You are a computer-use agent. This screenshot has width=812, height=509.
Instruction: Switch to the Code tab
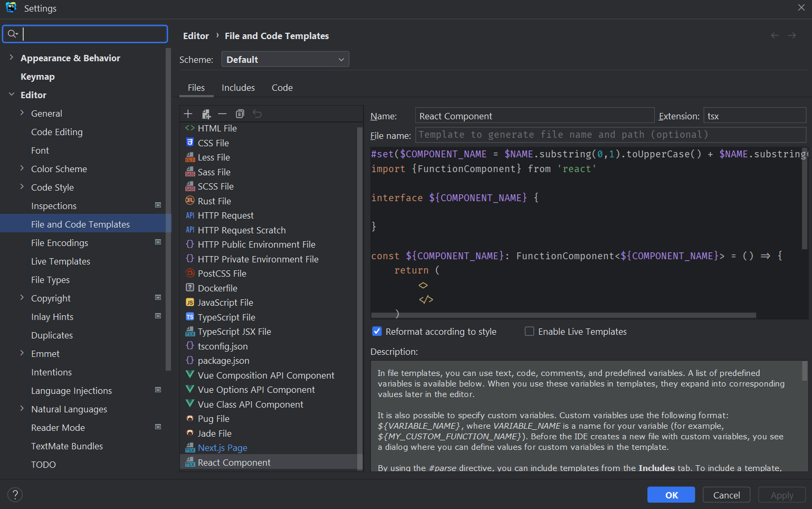(282, 88)
